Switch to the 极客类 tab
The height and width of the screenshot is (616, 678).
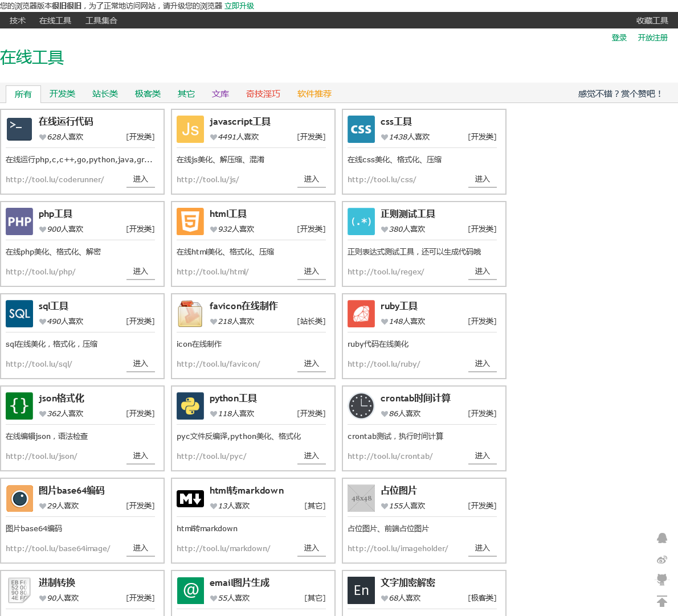pyautogui.click(x=148, y=94)
